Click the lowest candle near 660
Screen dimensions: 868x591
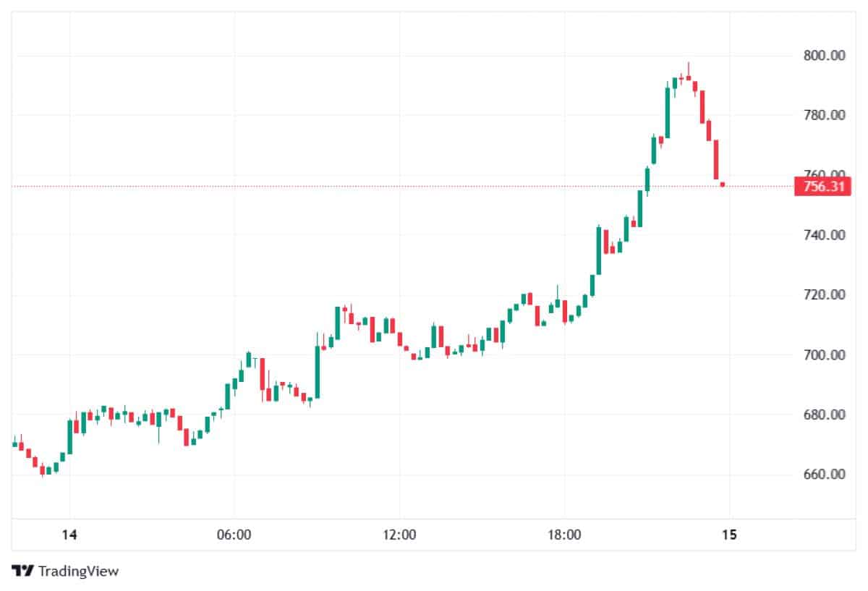43,470
